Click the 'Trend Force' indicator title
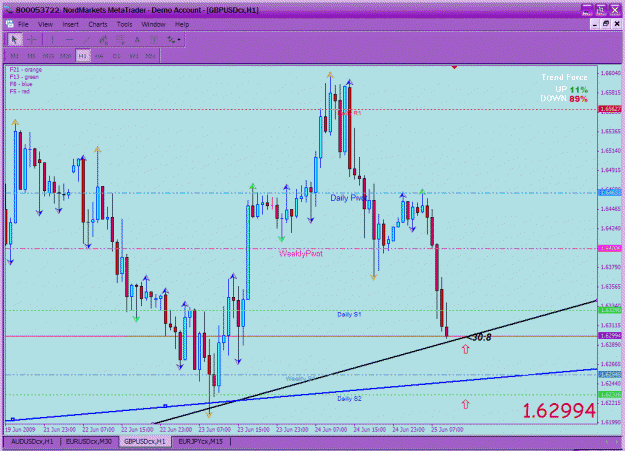 [x=564, y=77]
